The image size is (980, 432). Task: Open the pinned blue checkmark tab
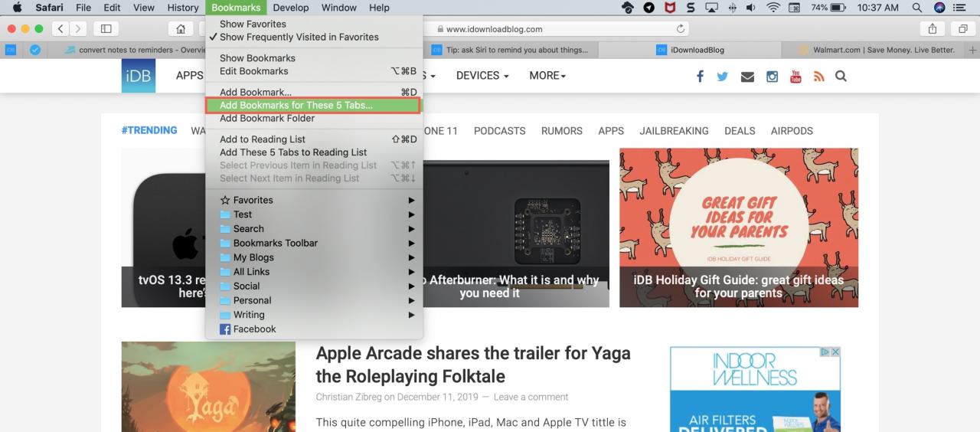point(35,50)
